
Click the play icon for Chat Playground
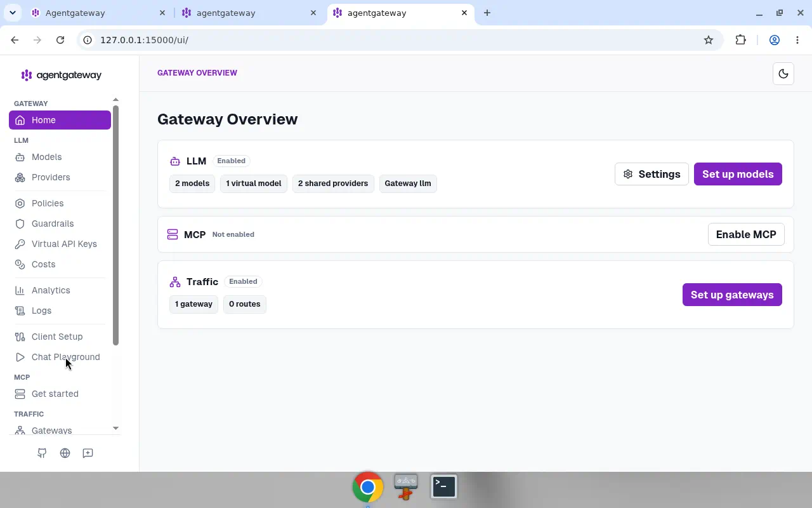(20, 357)
